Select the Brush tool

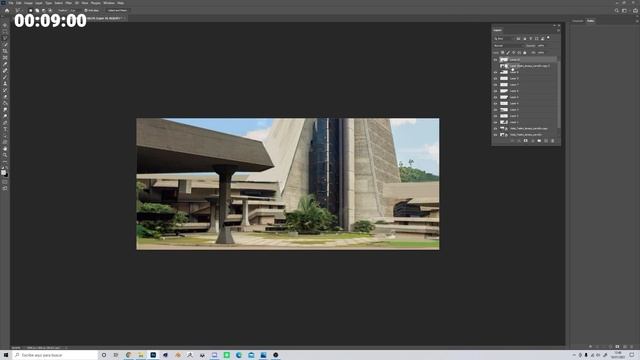coord(5,77)
